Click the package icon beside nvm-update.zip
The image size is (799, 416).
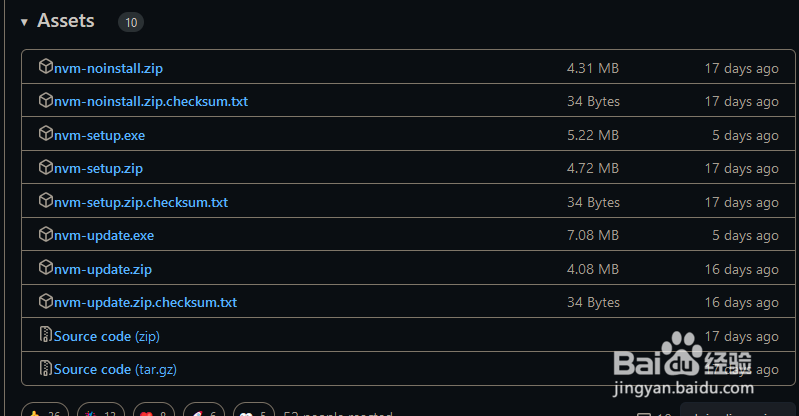point(46,267)
